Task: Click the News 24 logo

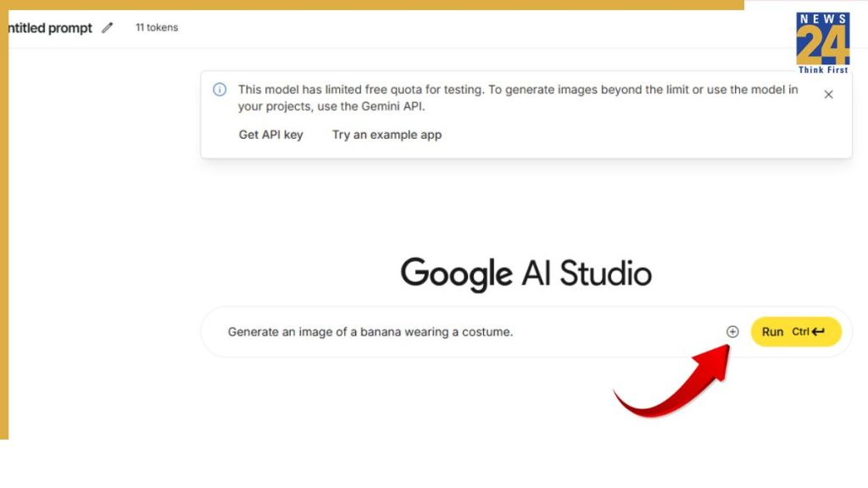Action: 822,39
